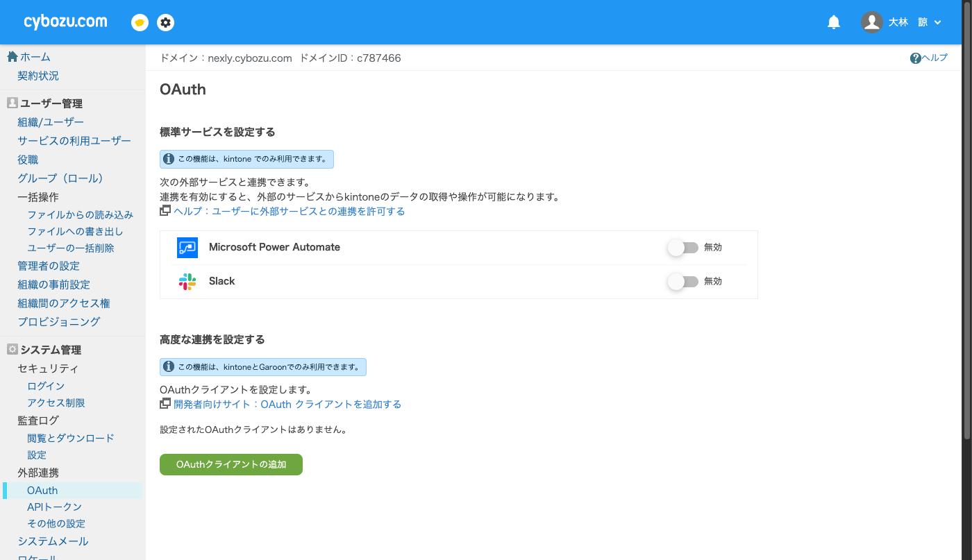Click the cybozu.com logo
Screen dimensions: 972x560
pyautogui.click(x=65, y=22)
